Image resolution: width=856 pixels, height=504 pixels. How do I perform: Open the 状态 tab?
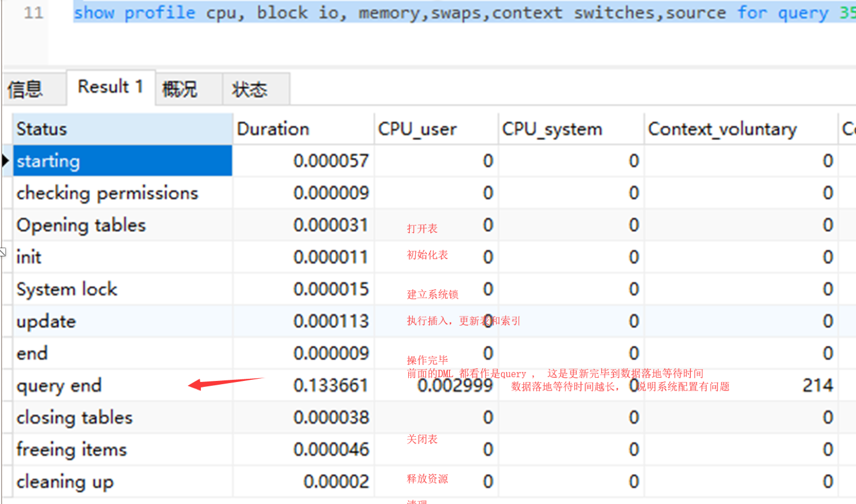[256, 88]
